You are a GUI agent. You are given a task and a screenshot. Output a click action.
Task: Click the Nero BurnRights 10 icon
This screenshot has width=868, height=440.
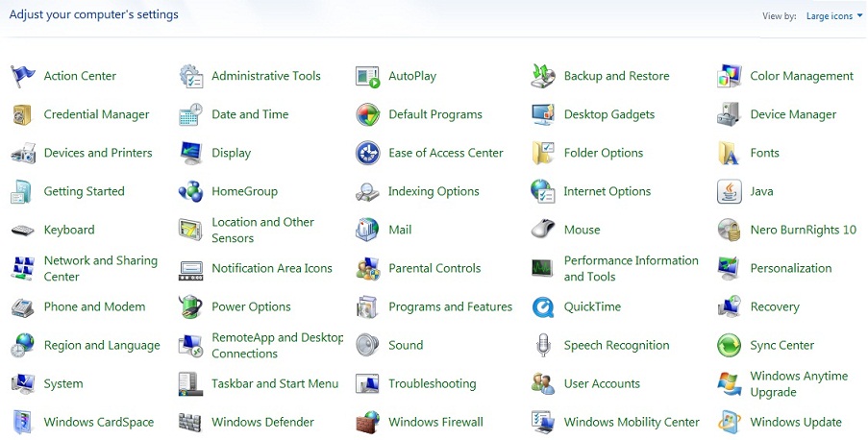[x=729, y=230]
